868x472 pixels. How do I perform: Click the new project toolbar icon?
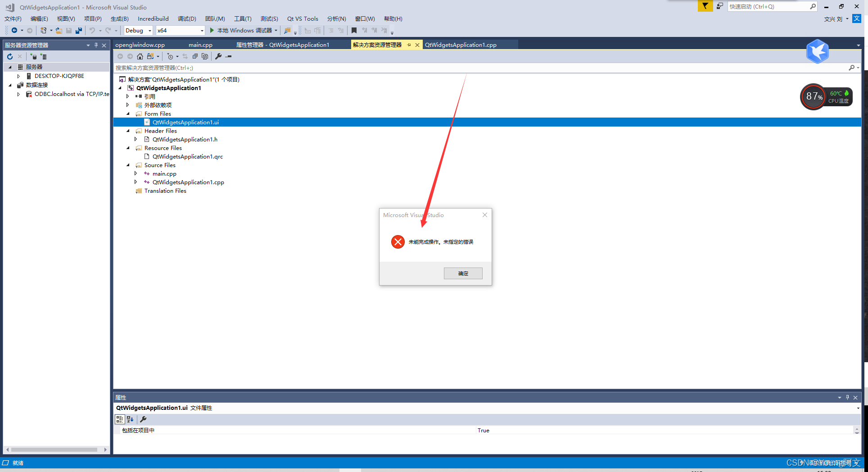pos(43,31)
